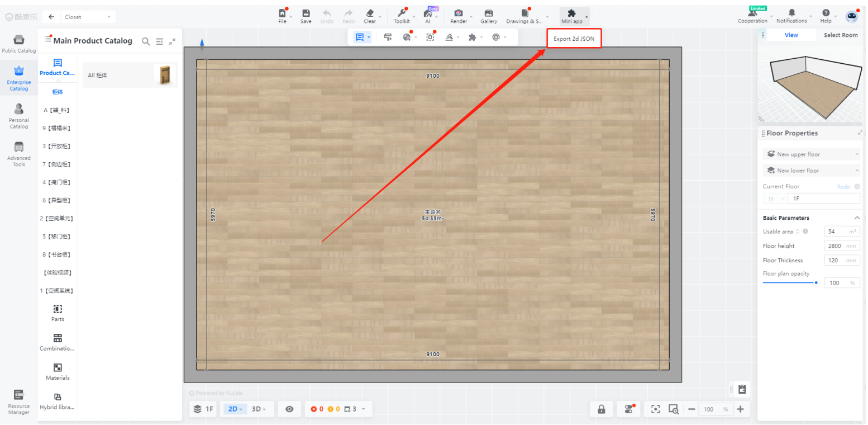
Task: Click the lock icon in bottom bar
Action: click(x=601, y=409)
